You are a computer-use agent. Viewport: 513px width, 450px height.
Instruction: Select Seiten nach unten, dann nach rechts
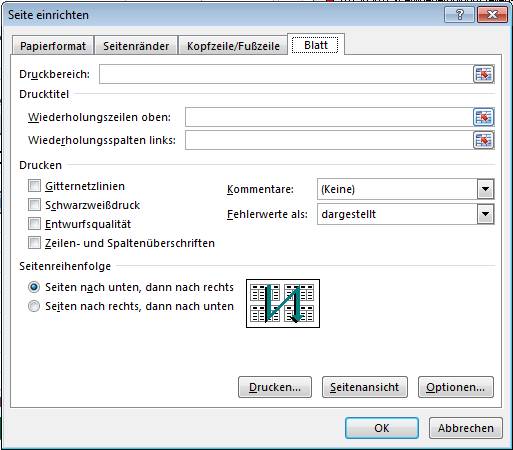tap(34, 287)
